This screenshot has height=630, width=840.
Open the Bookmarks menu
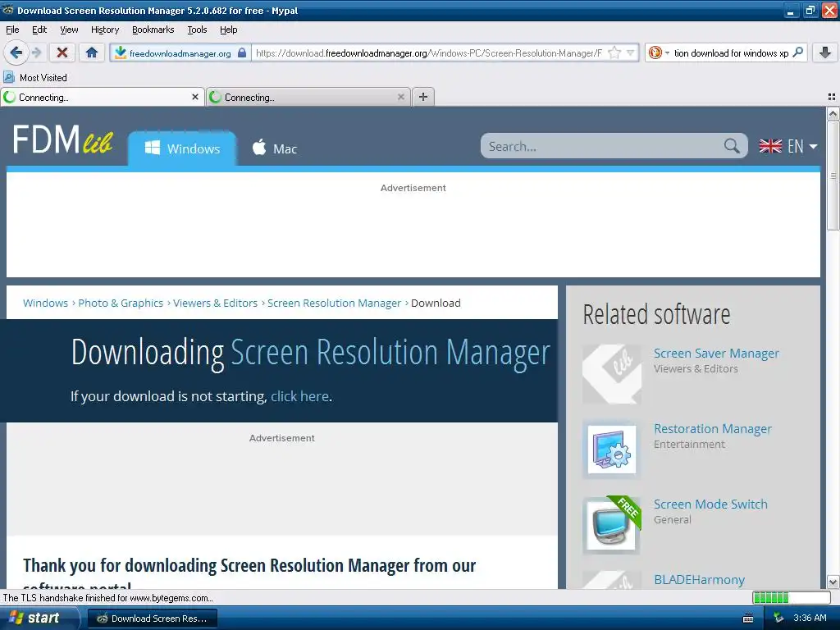pos(153,30)
